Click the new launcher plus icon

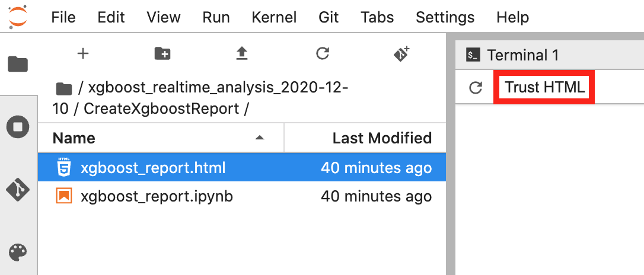click(83, 54)
